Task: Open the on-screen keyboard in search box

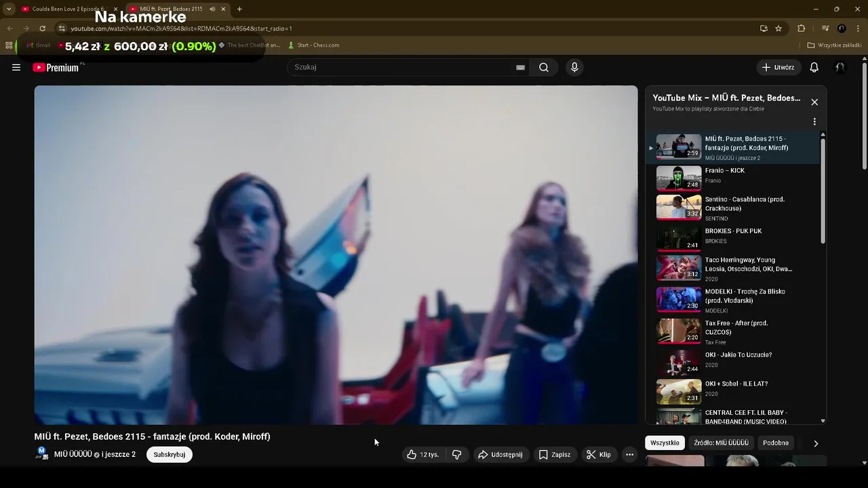Action: pos(520,67)
